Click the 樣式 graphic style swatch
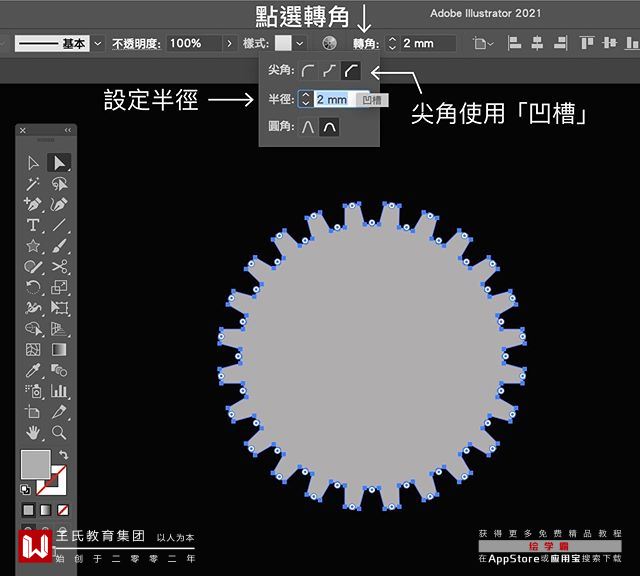Image resolution: width=640 pixels, height=576 pixels. click(283, 43)
